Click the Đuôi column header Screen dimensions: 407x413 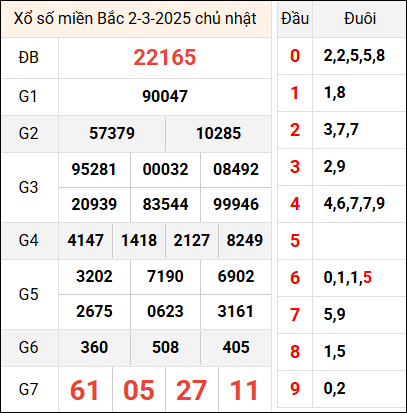(360, 19)
